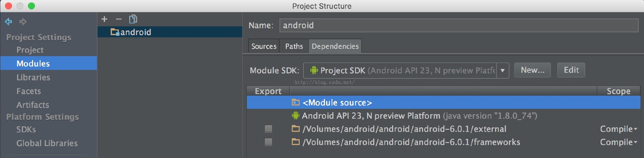Click the Android API 23 platform icon
644x158 pixels.
pyautogui.click(x=296, y=116)
